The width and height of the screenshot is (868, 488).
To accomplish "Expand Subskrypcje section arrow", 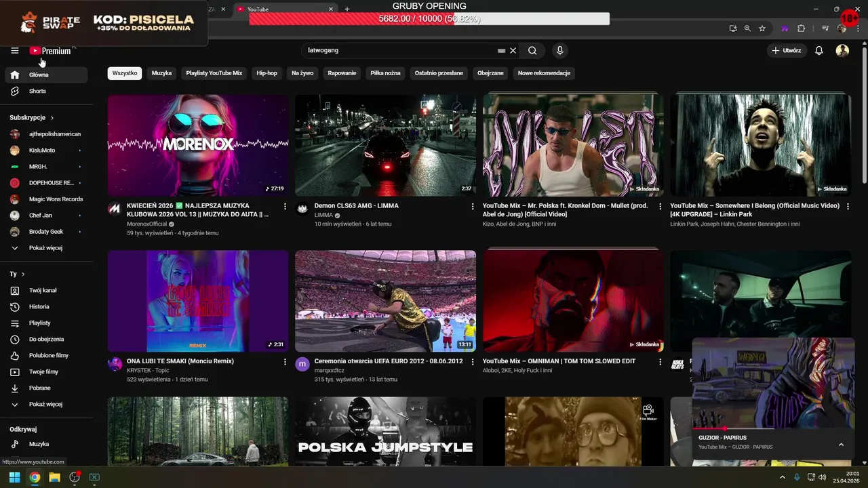I will click(x=52, y=118).
